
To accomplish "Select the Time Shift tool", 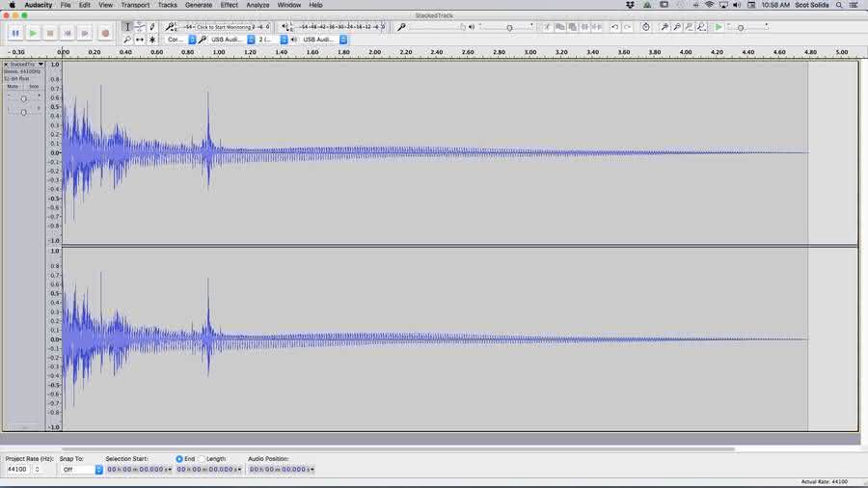I will [x=140, y=40].
